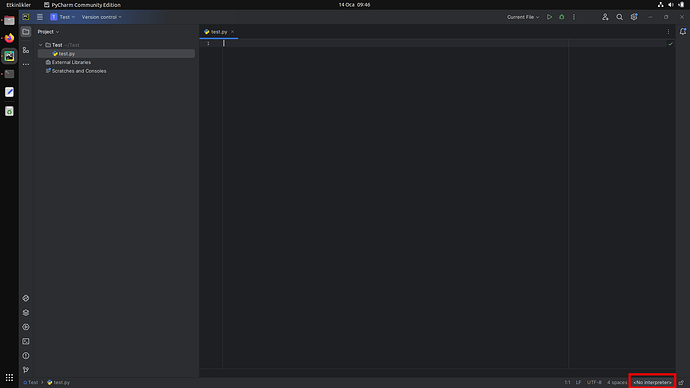Toggle the Project tool window
This screenshot has height=388, width=690.
(26, 32)
